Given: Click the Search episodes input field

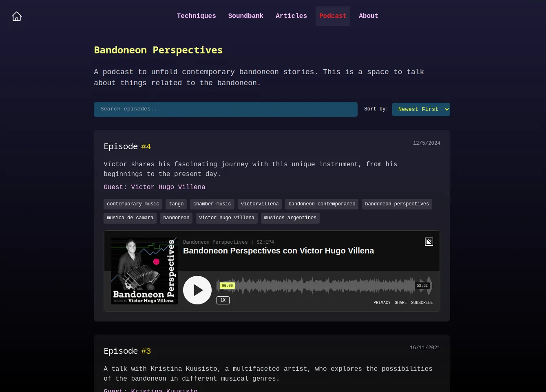Looking at the screenshot, I should click(225, 109).
